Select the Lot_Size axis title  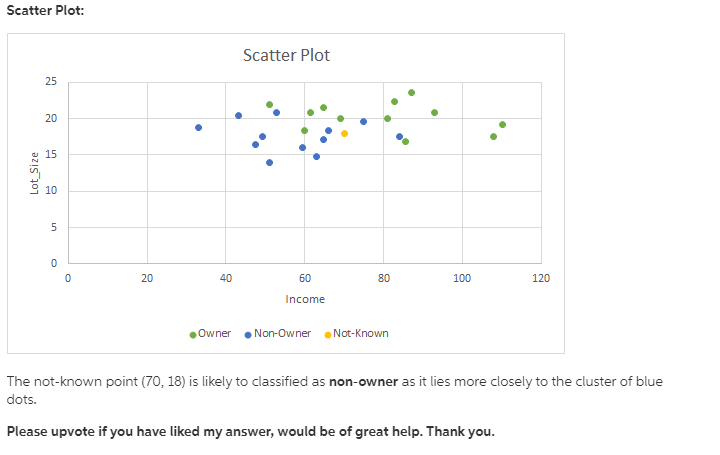coord(35,173)
